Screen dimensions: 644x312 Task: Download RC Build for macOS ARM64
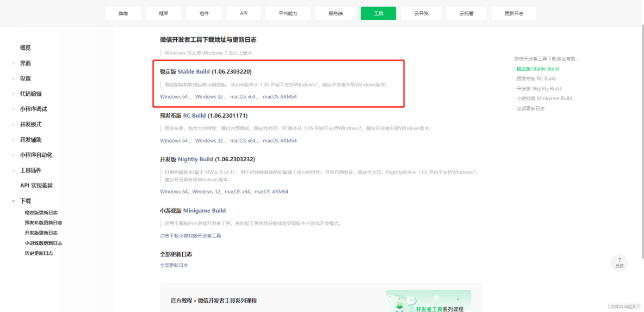coord(280,140)
